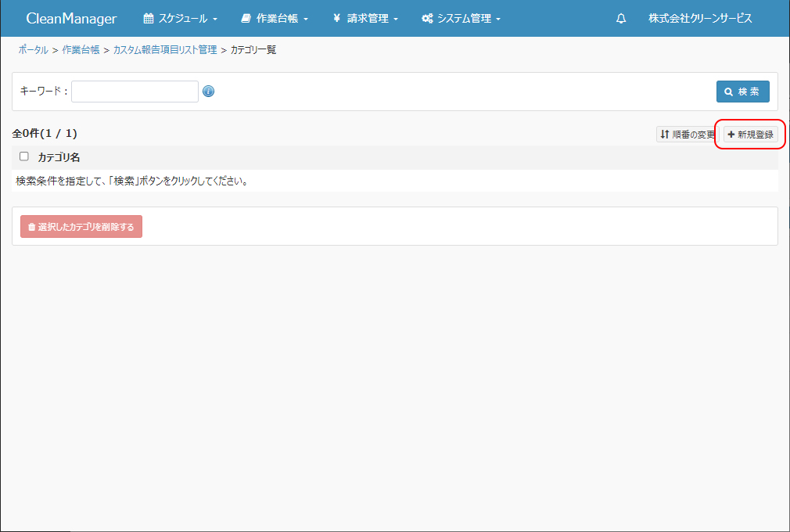Go to ポータル breadcrumb link

(x=34, y=50)
